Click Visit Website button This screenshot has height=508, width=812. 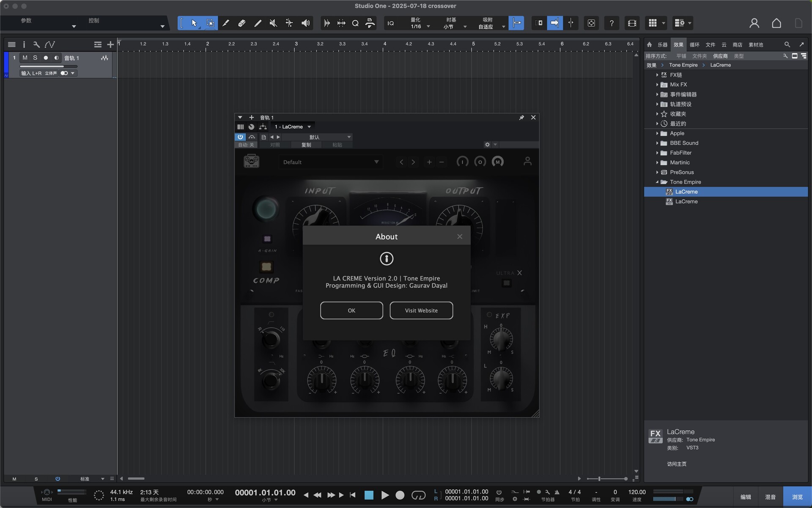421,310
